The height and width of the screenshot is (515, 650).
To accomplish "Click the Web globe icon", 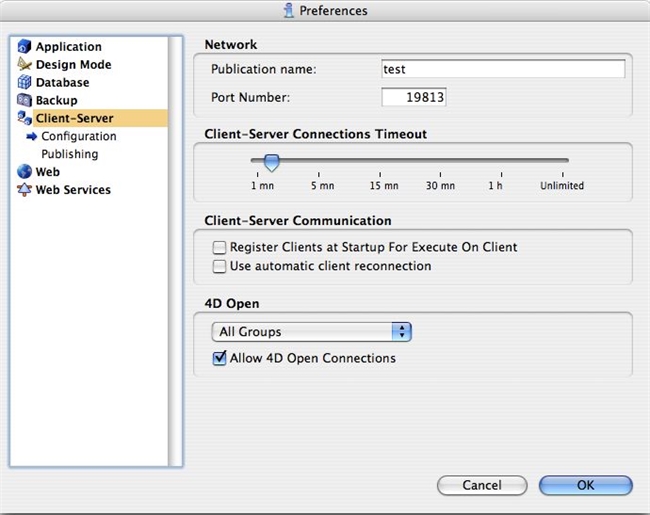I will tap(25, 172).
